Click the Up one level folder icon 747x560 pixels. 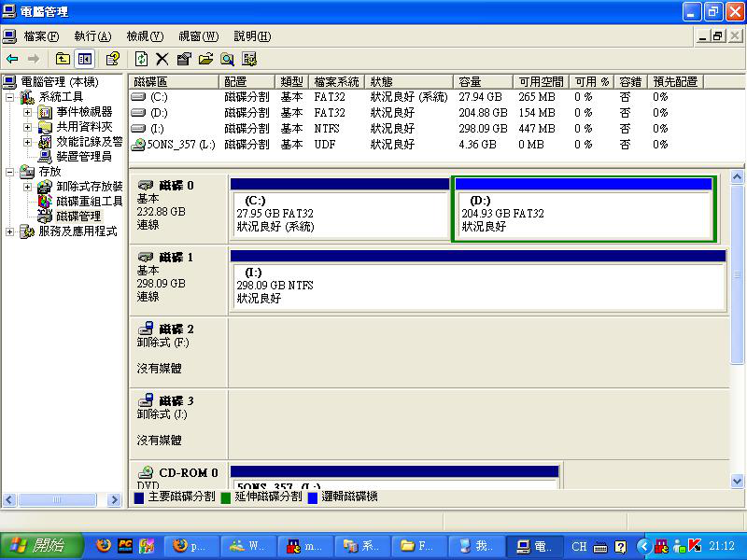click(x=63, y=59)
